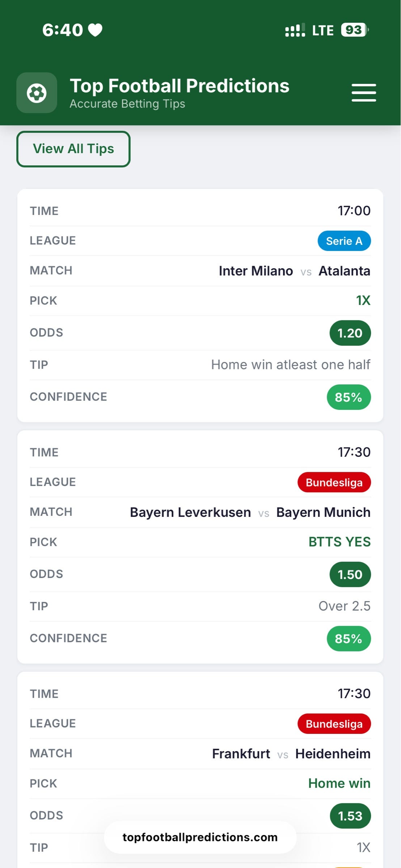Click the 1.50 odds badge for Leverkusen match
401x868 pixels.
(x=350, y=574)
